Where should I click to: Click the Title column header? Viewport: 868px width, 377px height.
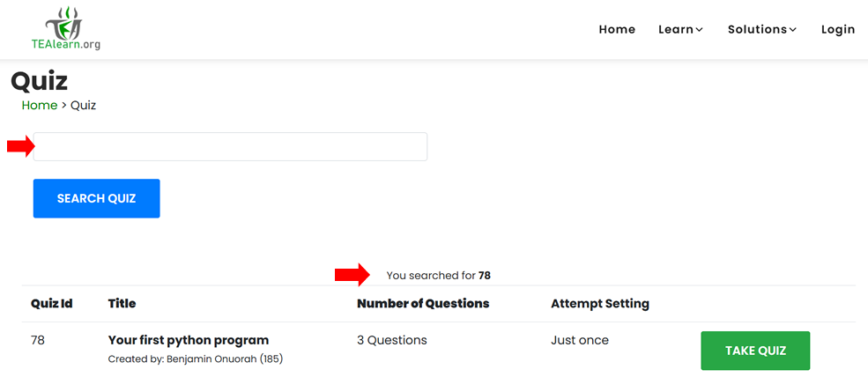pos(122,304)
